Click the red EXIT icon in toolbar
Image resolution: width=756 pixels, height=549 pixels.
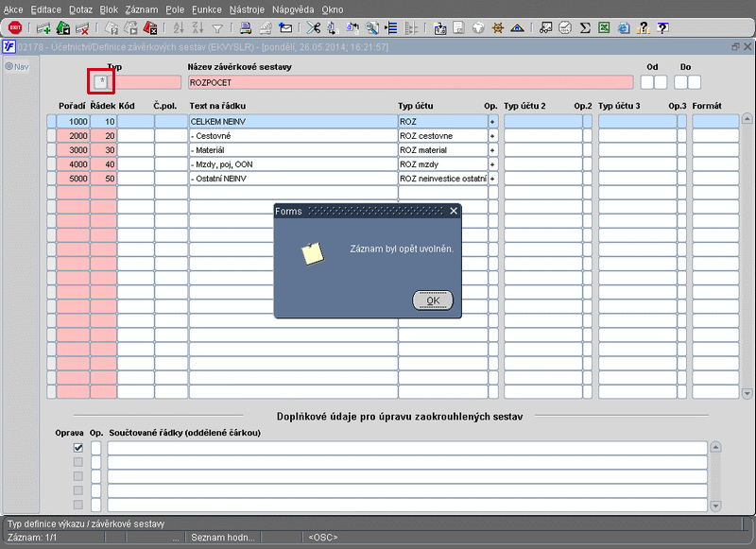14,28
